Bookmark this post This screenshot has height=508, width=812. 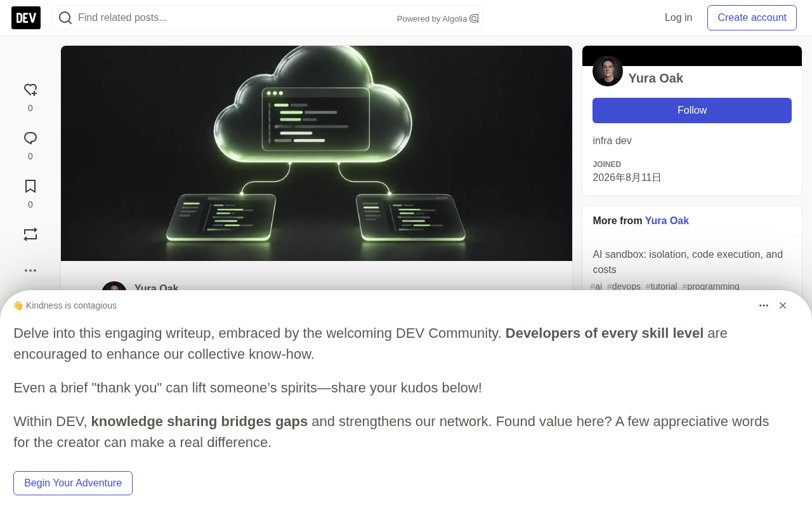pyautogui.click(x=30, y=187)
